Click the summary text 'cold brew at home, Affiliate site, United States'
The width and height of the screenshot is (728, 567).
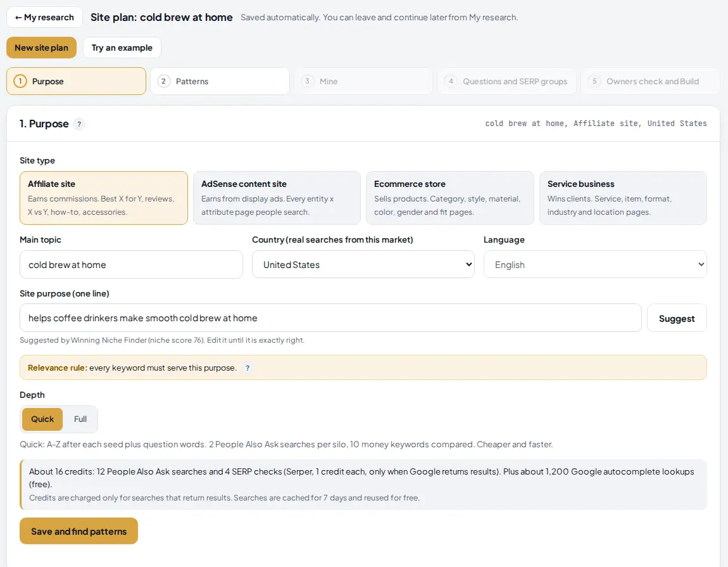[596, 124]
